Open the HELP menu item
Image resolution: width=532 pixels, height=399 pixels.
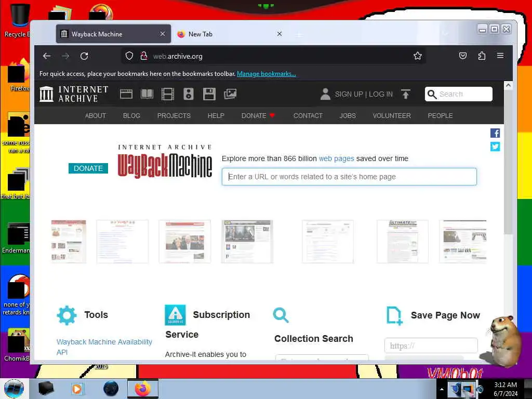216,116
